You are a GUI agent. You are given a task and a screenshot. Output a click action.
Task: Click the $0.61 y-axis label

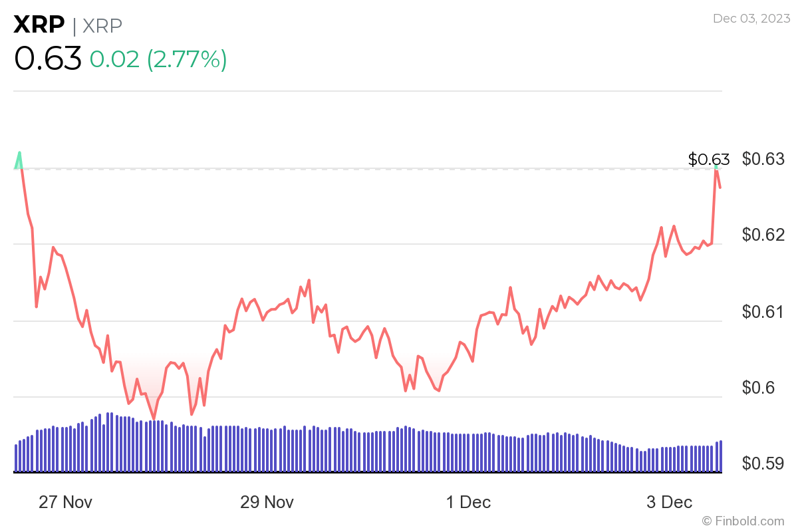tap(763, 311)
